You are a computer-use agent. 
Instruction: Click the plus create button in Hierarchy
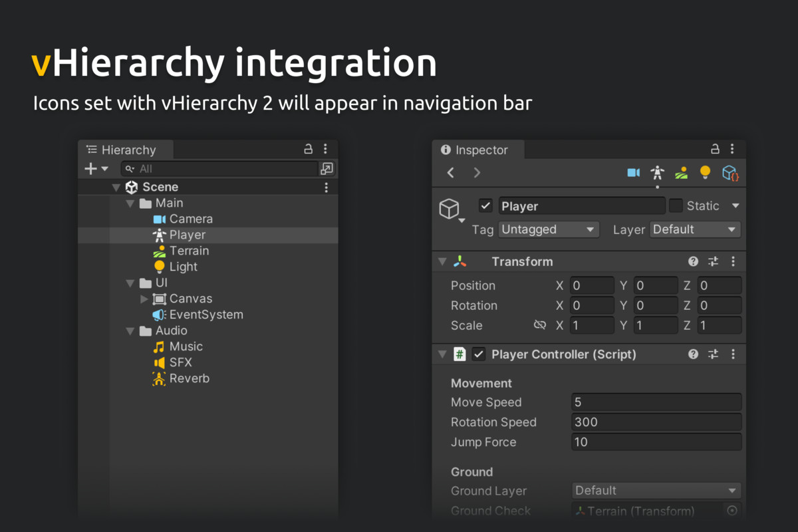pos(91,169)
